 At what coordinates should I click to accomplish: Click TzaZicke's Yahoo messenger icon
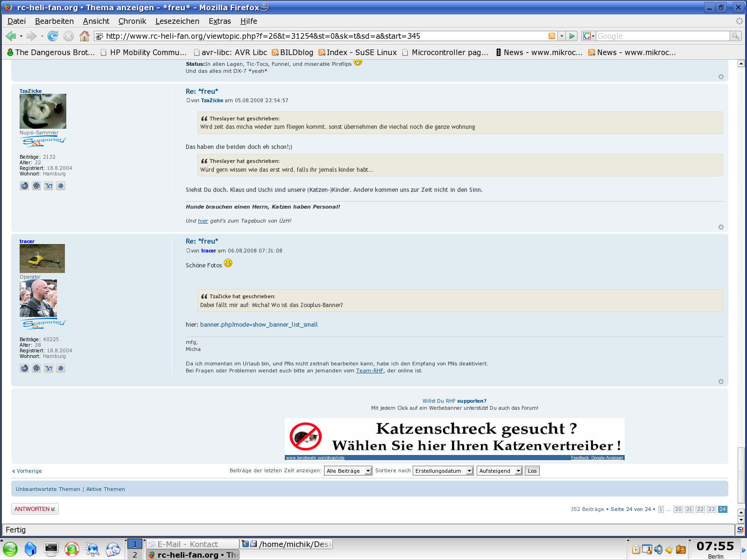[49, 186]
